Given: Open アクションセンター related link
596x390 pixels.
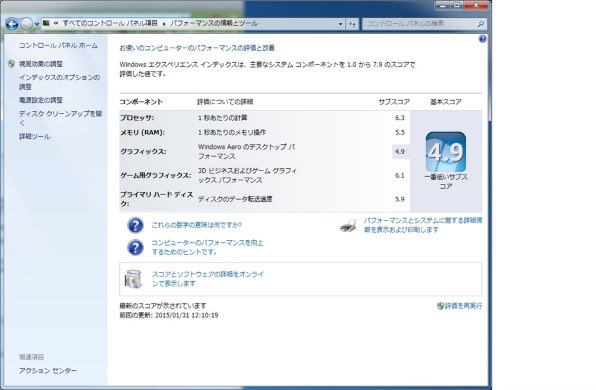Looking at the screenshot, I should pos(48,370).
